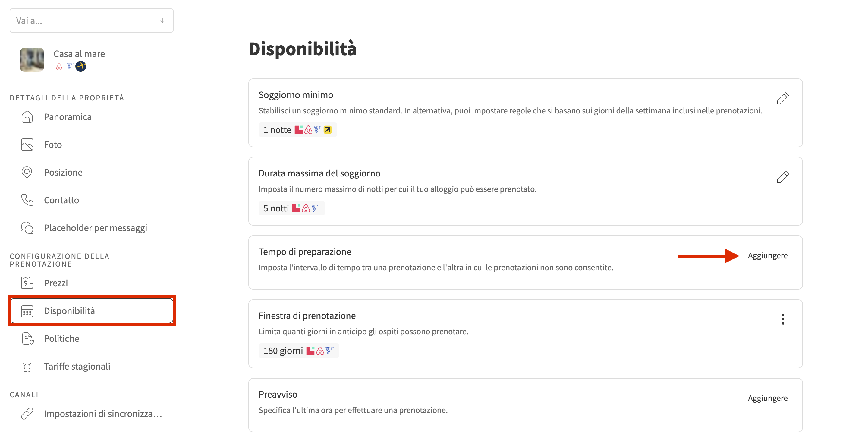868x432 pixels.
Task: Click the price tag icon beside Prezzi
Action: 27,283
